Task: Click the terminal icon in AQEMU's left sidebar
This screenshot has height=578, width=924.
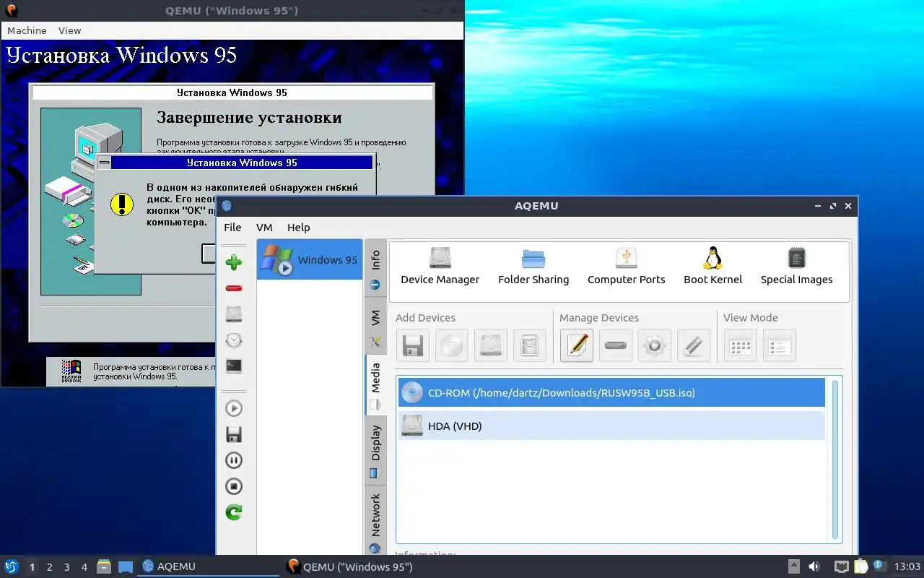Action: (x=234, y=366)
